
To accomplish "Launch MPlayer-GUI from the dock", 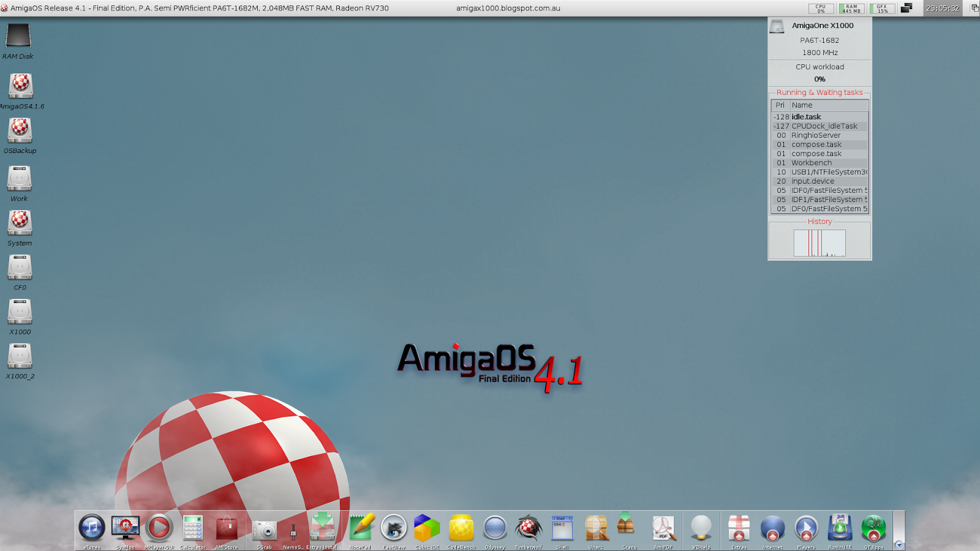I will 159,528.
